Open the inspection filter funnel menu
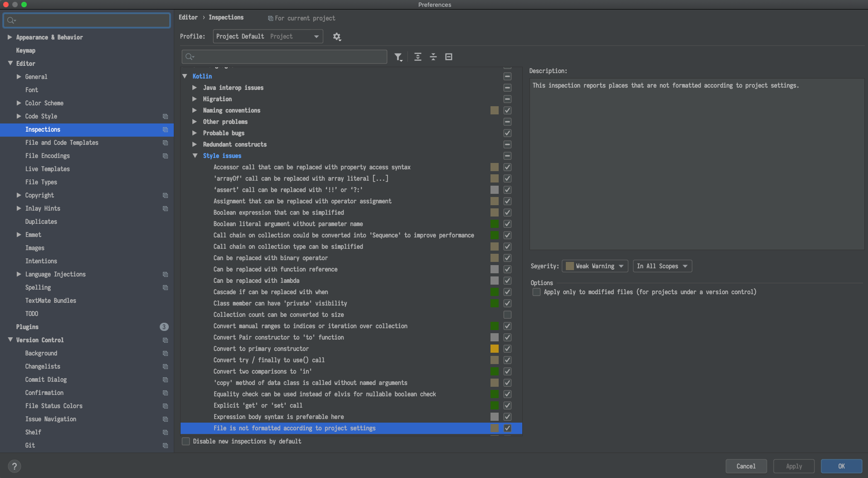Viewport: 868px width, 478px height. [x=398, y=57]
